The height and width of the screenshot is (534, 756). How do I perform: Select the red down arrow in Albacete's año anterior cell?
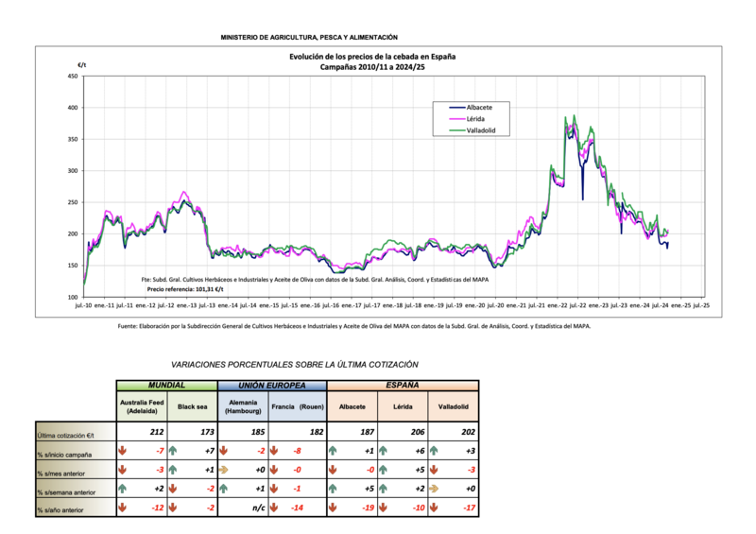(x=333, y=510)
